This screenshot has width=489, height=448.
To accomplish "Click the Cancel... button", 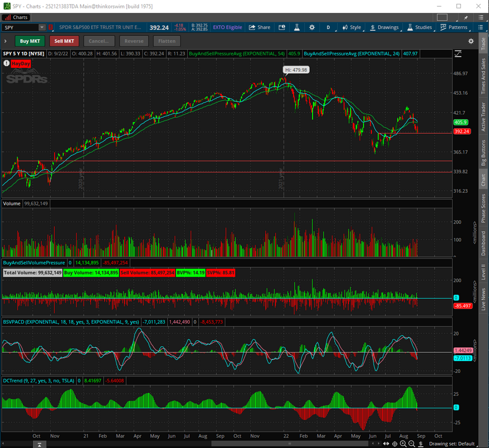I will (99, 41).
